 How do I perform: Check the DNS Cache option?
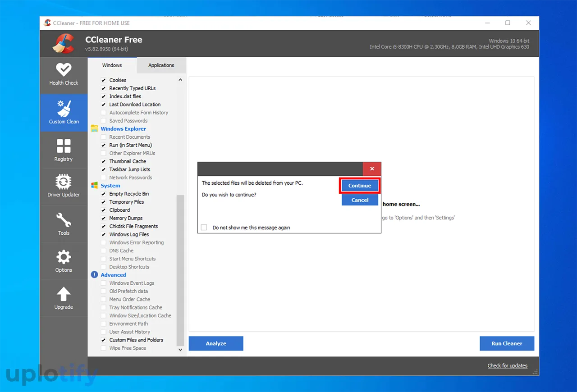[x=104, y=251]
